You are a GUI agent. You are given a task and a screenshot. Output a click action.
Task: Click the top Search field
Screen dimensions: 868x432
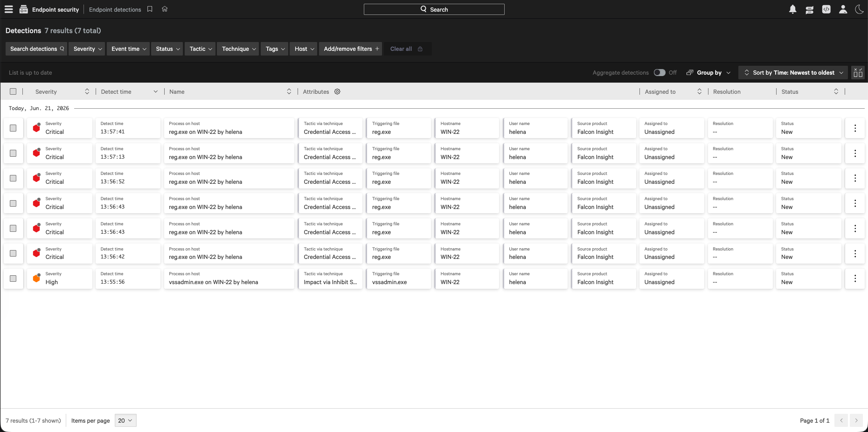[x=434, y=9]
